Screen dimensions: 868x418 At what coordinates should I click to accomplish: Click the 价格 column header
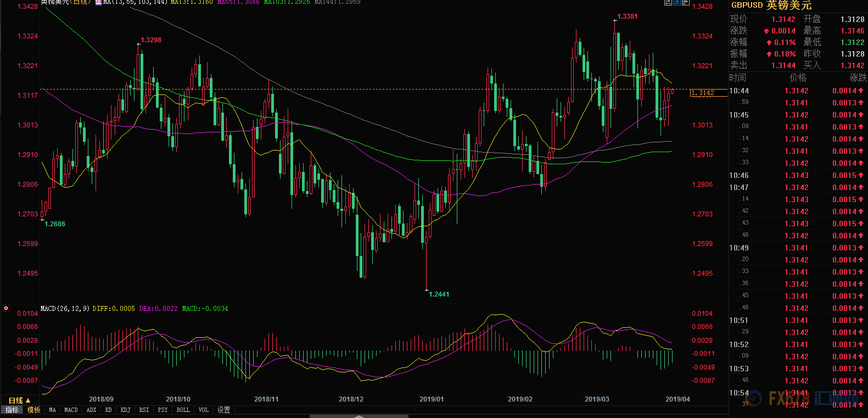[798, 78]
